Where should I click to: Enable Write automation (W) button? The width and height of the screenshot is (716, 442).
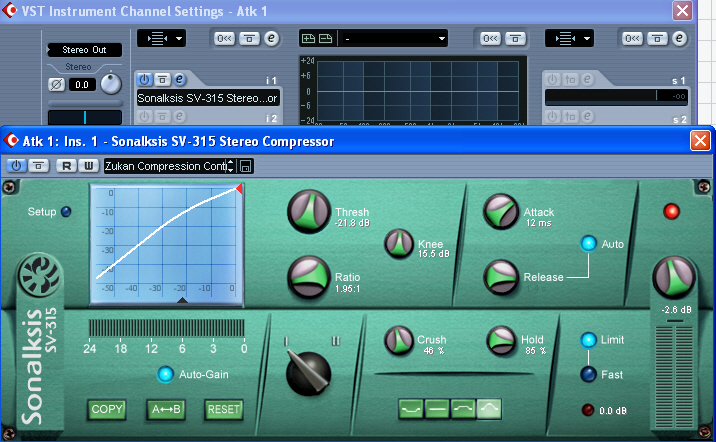point(89,166)
